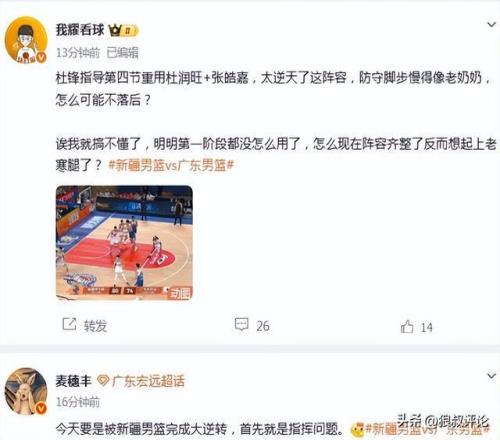Expand 麦穗丰 post options chevron
This screenshot has width=500, height=440.
(x=491, y=376)
